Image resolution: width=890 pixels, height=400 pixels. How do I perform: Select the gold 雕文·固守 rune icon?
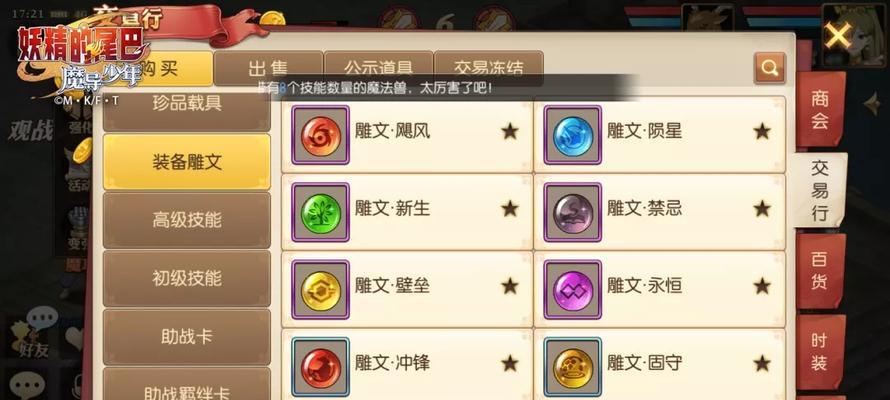pos(573,367)
